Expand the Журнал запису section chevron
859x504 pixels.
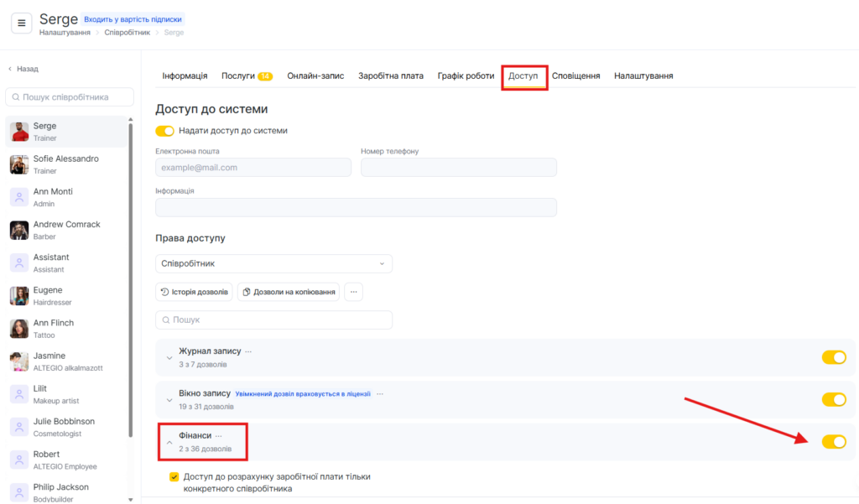(x=169, y=358)
